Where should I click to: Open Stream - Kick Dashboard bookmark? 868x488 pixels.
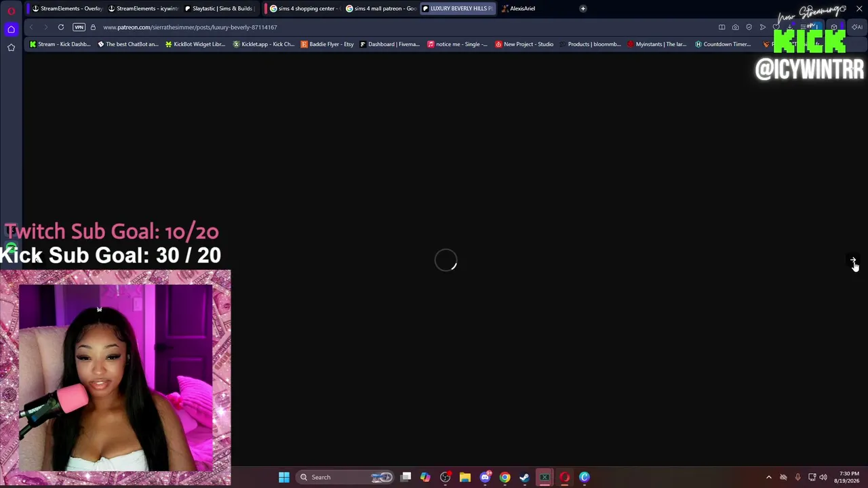[x=60, y=44]
